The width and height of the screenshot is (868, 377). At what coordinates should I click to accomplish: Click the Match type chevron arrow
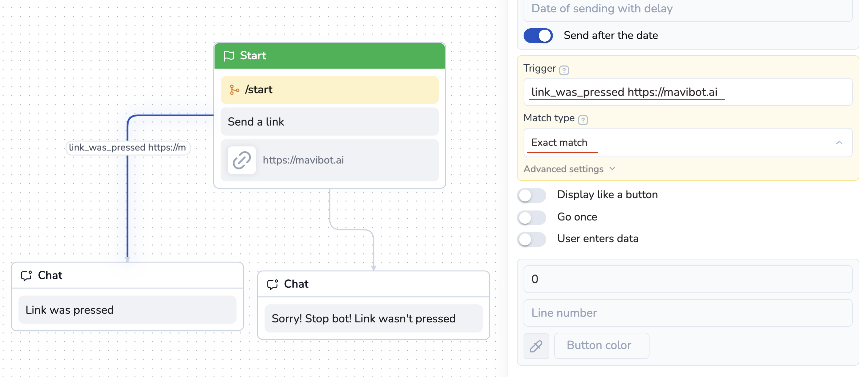(839, 143)
